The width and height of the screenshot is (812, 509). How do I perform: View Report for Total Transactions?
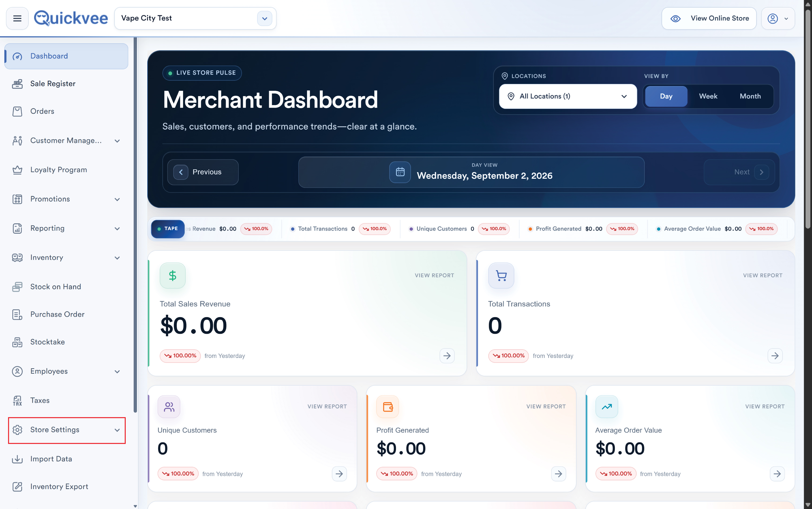[x=763, y=275]
